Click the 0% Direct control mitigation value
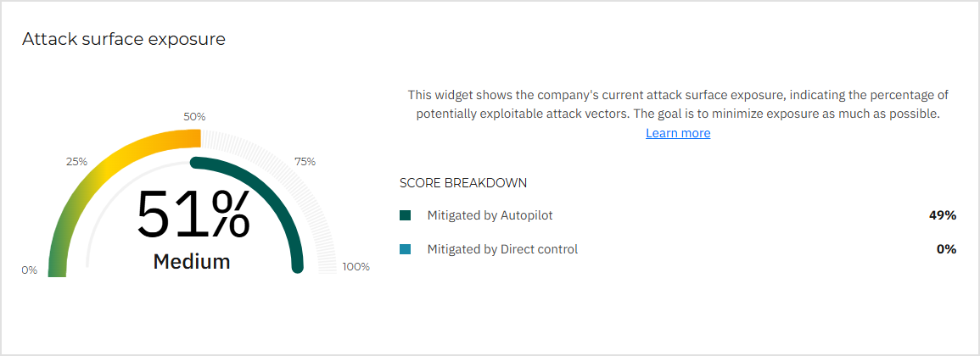Screen dimensions: 980x356 point(946,249)
